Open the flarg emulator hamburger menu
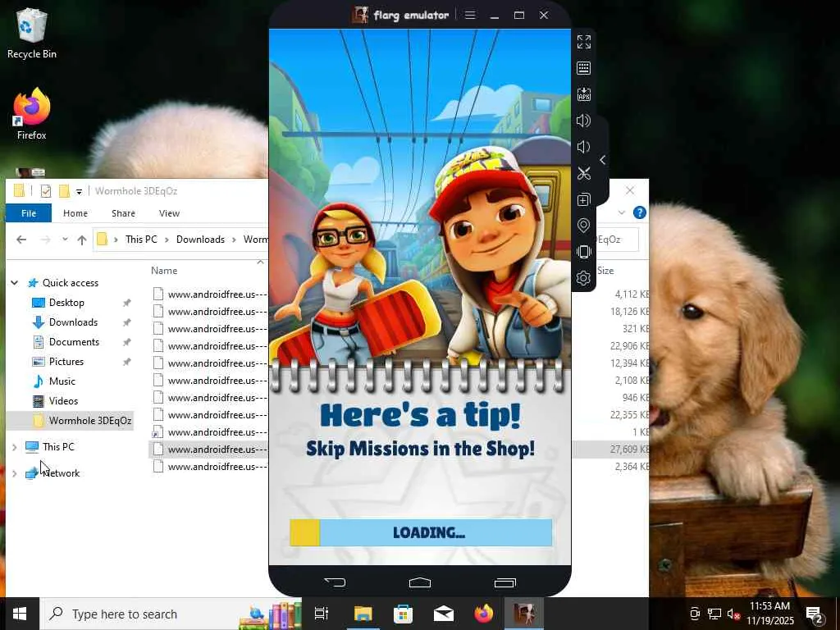840x630 pixels. [470, 15]
